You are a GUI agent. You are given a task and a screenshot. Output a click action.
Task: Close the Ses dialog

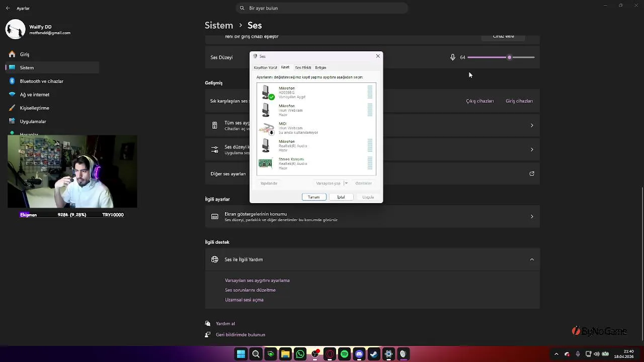(x=378, y=56)
